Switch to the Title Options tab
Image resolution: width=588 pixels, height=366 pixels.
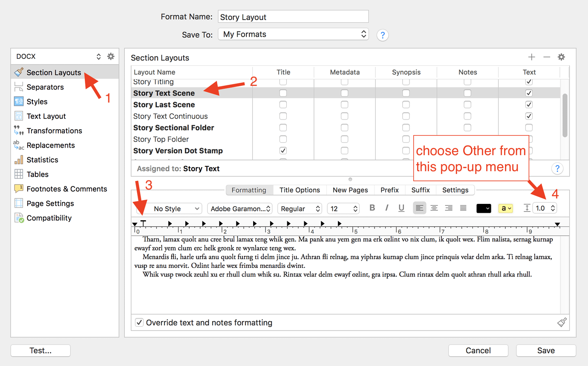[300, 190]
